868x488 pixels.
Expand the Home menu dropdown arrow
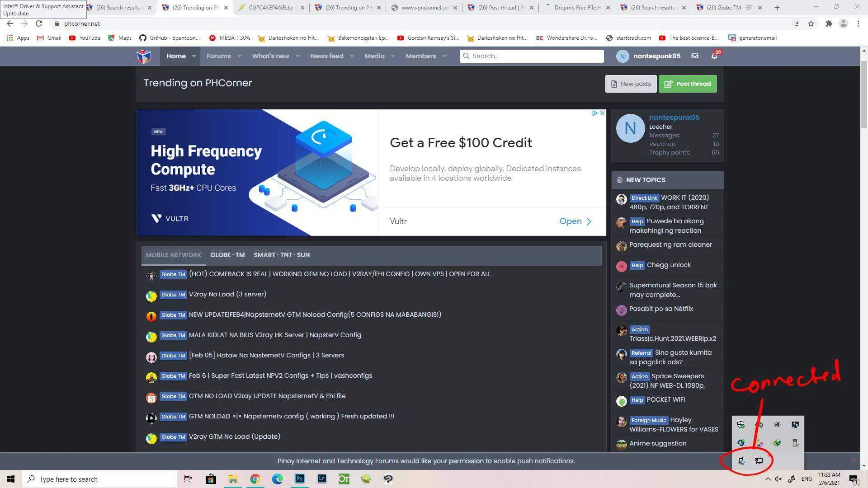pyautogui.click(x=194, y=56)
